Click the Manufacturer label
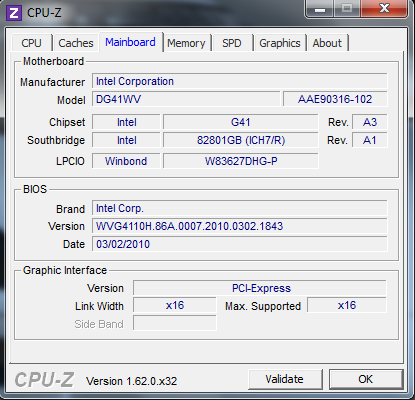The width and height of the screenshot is (415, 400). click(x=52, y=82)
